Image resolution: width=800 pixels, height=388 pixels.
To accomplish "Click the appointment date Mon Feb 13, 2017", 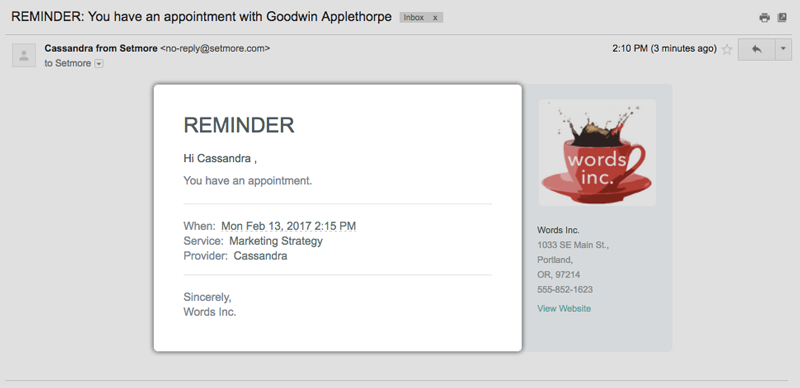I will tap(266, 226).
